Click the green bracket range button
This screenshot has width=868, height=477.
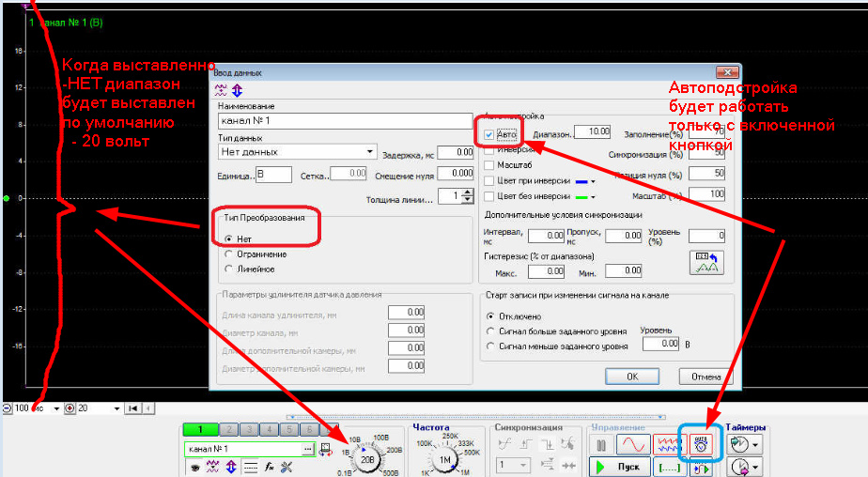point(669,467)
